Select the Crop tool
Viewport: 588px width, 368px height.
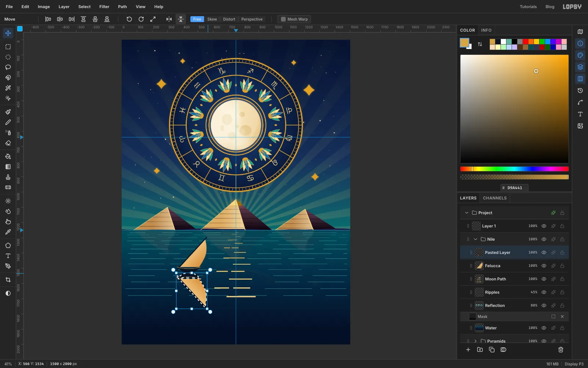[x=8, y=280]
